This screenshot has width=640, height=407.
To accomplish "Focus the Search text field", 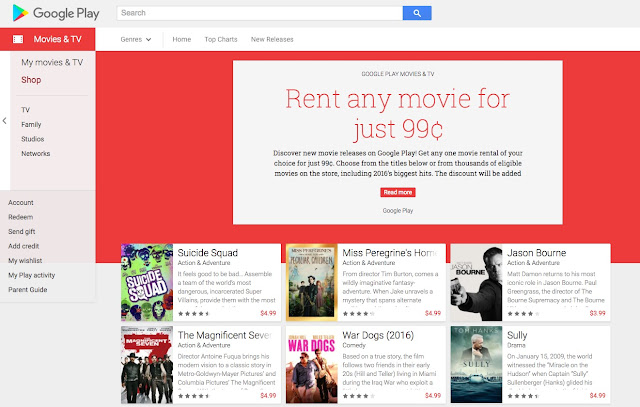I will coord(260,13).
